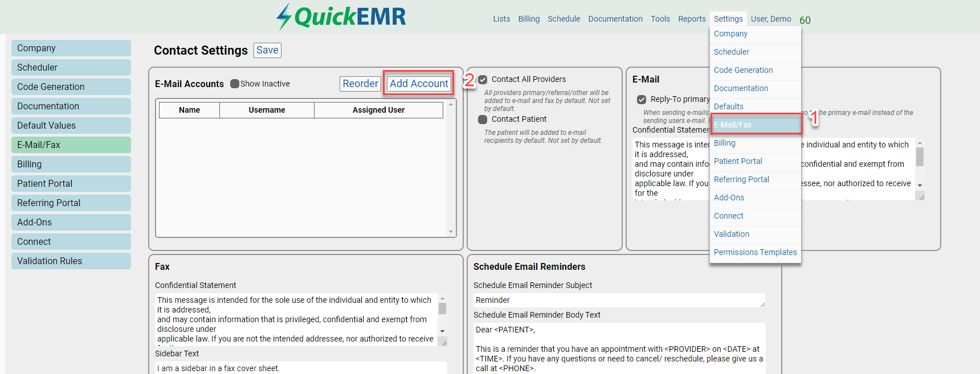The height and width of the screenshot is (374, 980).
Task: Choose Validation in Settings dropdown
Action: [x=756, y=235]
